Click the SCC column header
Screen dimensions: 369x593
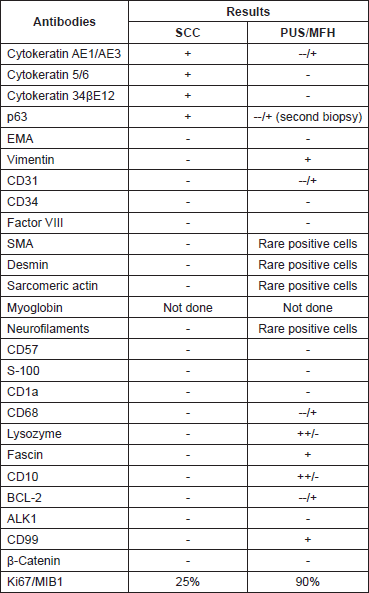coord(188,33)
